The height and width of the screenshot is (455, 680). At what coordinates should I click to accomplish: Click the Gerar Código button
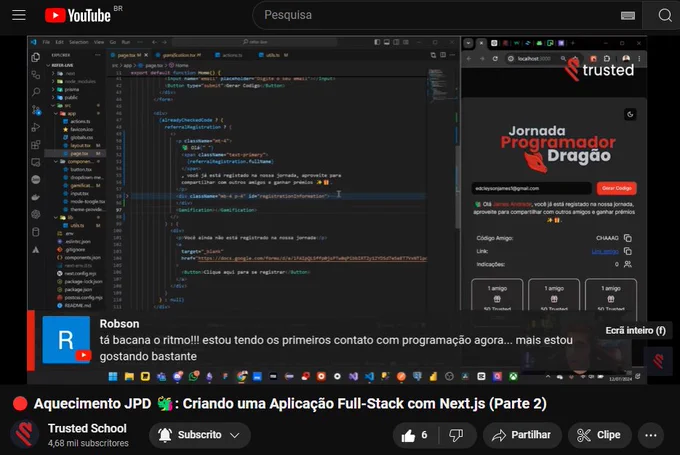(x=616, y=188)
